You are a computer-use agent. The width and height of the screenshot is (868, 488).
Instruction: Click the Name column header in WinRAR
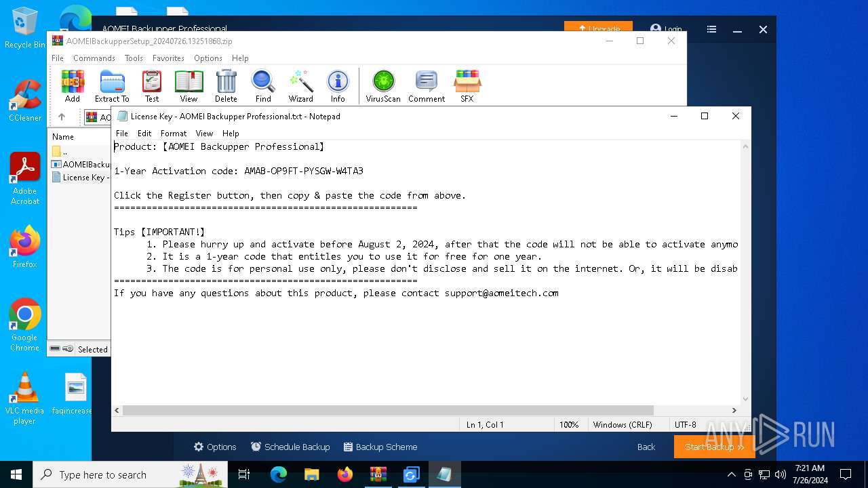63,136
